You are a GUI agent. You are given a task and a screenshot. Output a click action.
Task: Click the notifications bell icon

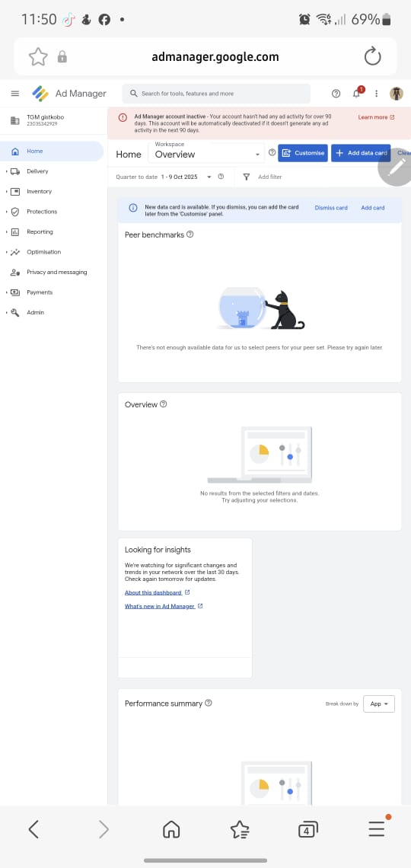tap(358, 93)
